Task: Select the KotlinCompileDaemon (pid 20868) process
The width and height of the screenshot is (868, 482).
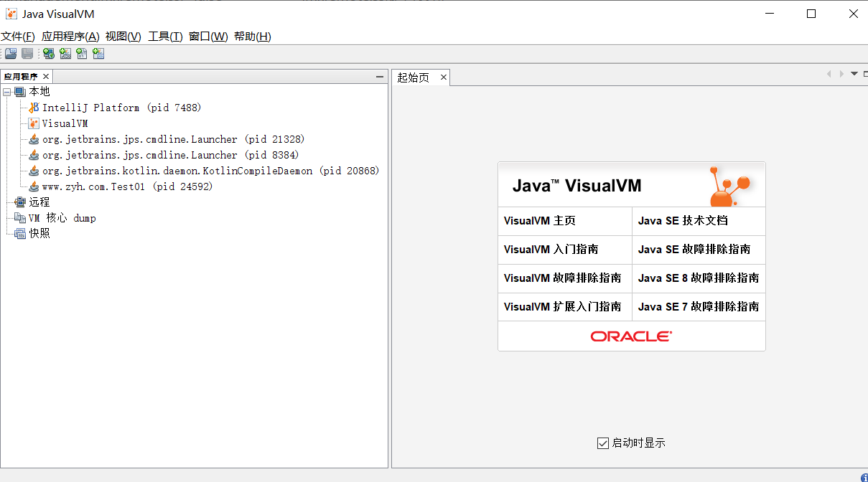Action: click(210, 171)
